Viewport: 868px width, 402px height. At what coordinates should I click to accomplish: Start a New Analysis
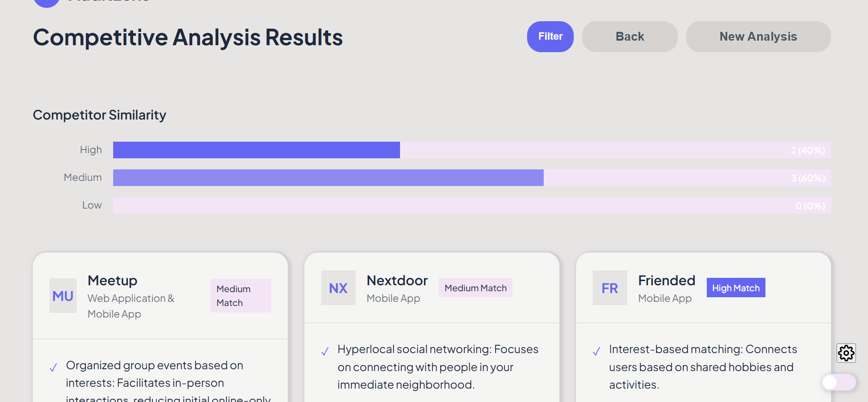pyautogui.click(x=758, y=36)
